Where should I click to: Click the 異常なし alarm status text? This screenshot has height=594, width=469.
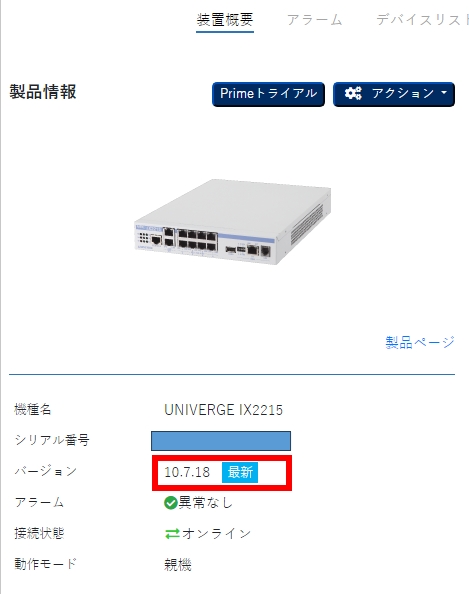click(x=205, y=503)
